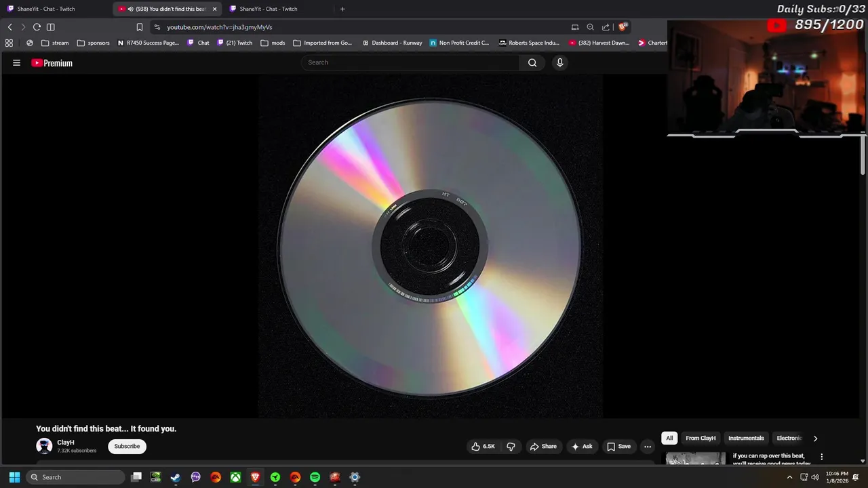Open Non Profit Credit C... bookmark

point(459,43)
